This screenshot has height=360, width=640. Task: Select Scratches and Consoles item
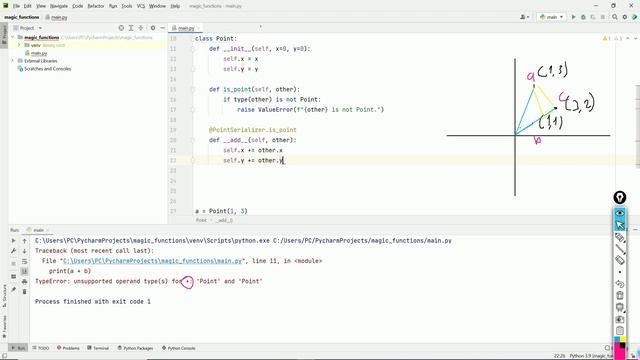click(47, 69)
